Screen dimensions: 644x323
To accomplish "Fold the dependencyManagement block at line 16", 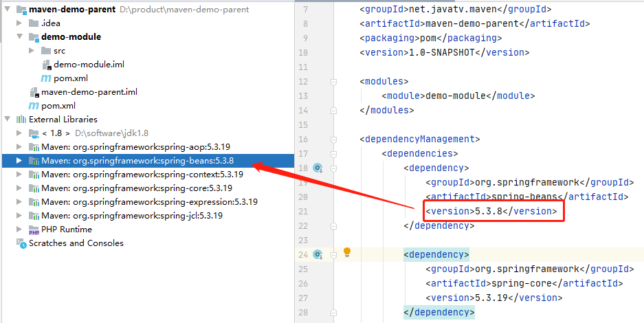I will coord(334,140).
